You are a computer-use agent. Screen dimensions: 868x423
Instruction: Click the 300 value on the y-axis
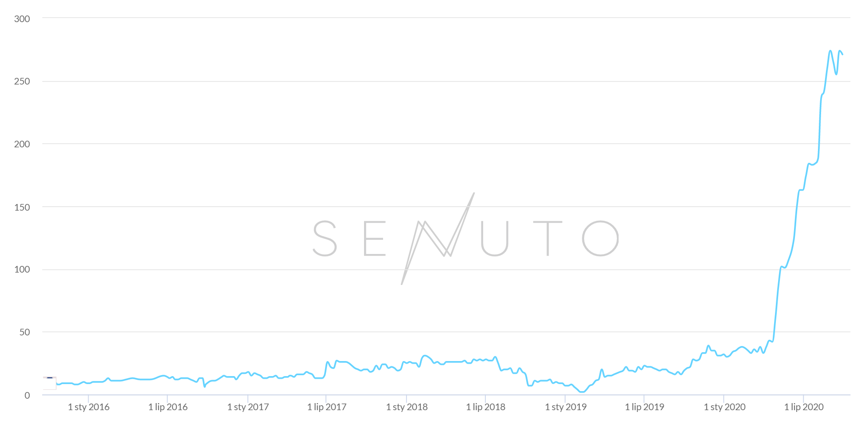[x=22, y=19]
